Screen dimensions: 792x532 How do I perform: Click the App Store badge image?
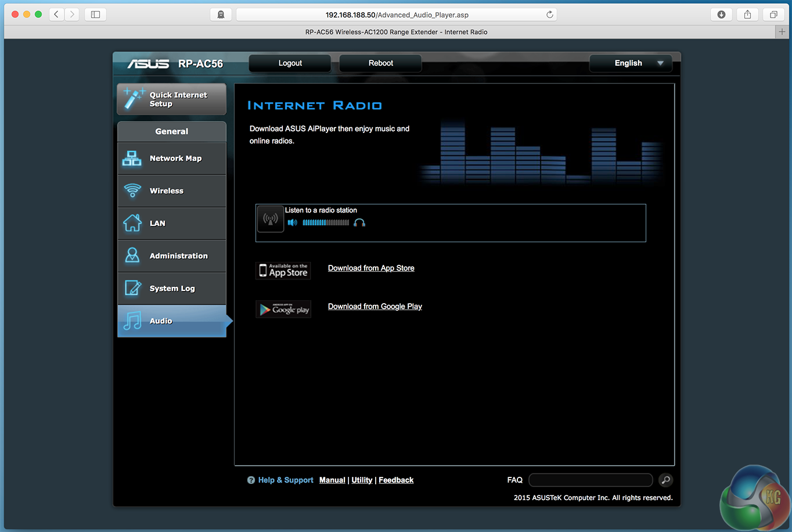(x=283, y=271)
